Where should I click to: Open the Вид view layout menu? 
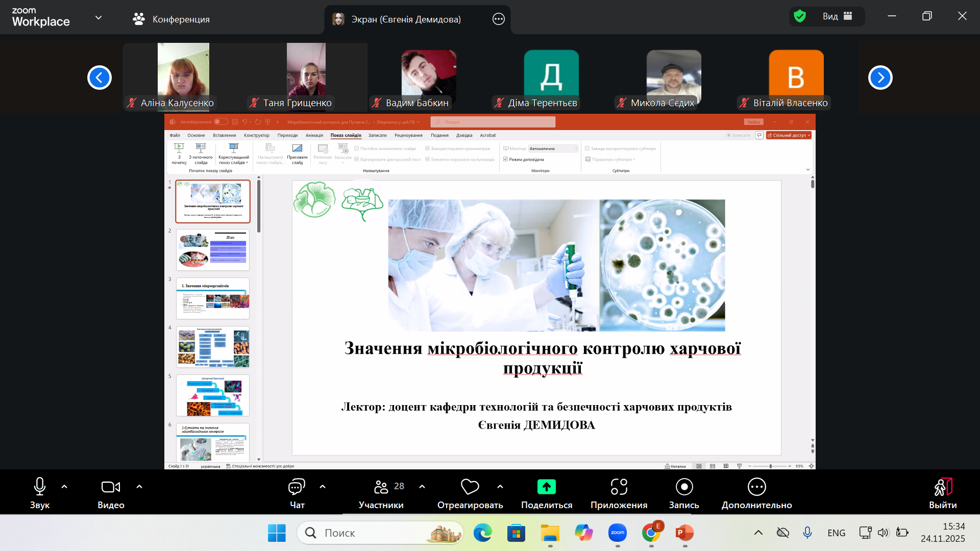837,16
